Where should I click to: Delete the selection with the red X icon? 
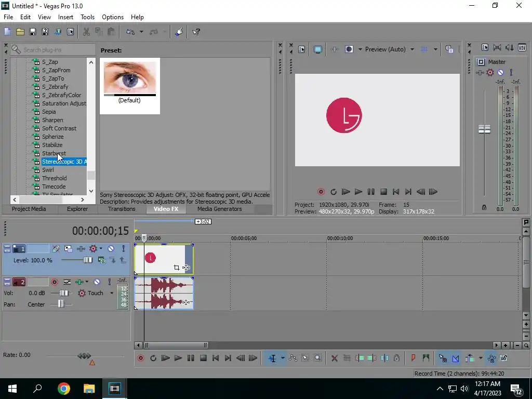[334, 358]
